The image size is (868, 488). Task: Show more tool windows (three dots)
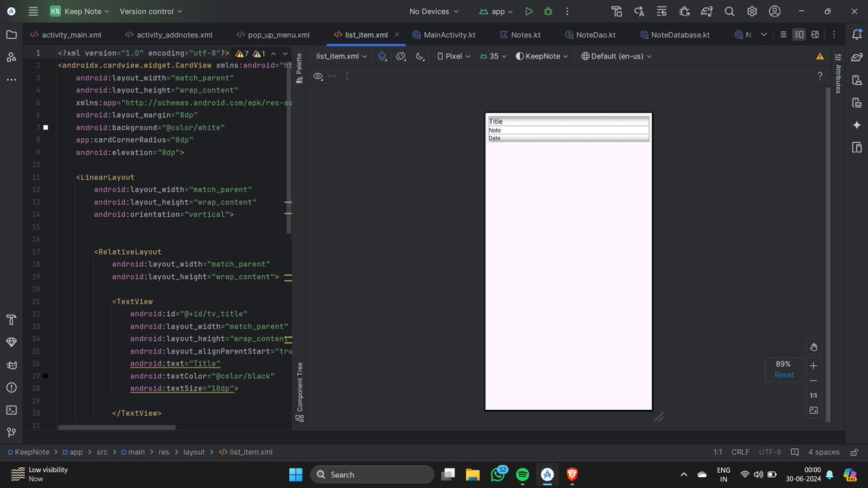click(11, 79)
